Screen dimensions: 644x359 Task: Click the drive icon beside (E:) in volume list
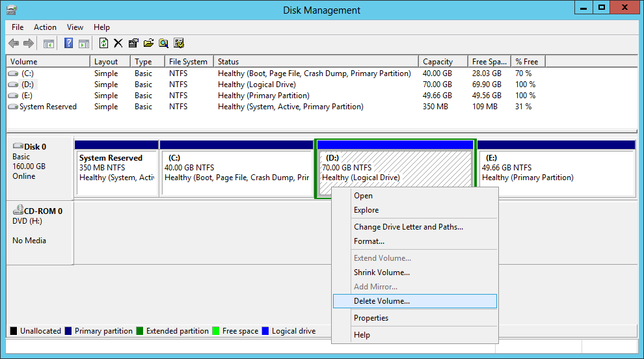click(x=13, y=96)
